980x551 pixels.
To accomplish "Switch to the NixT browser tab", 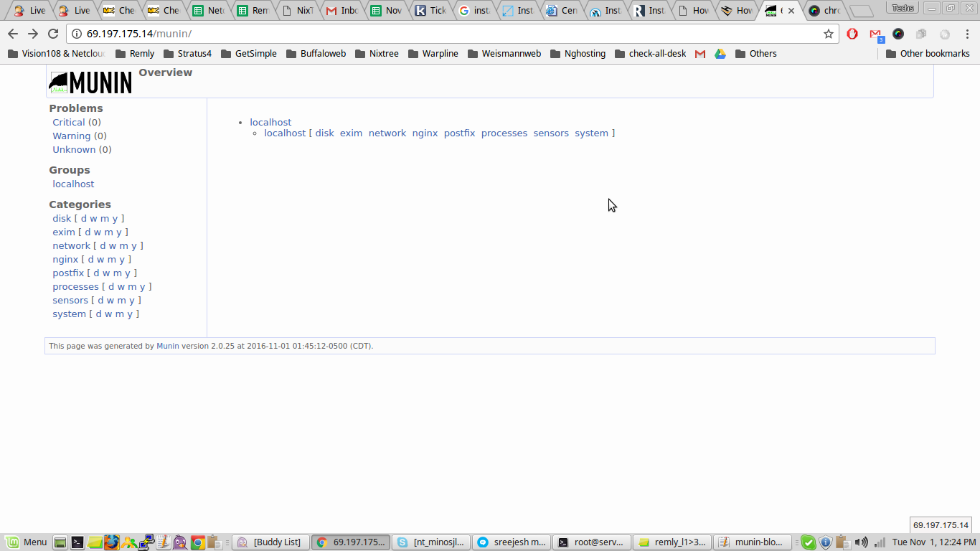I will pos(298,11).
